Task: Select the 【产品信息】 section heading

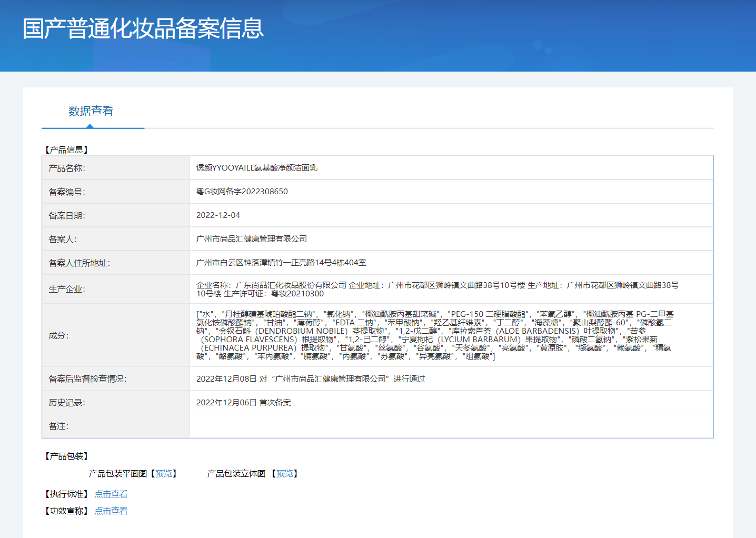Action: (66, 150)
